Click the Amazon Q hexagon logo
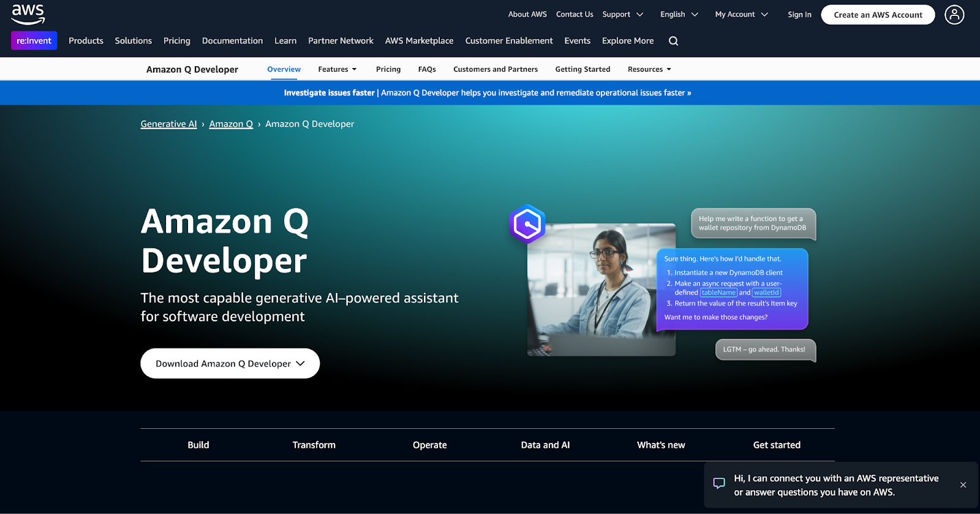The height and width of the screenshot is (514, 980). coord(527,224)
